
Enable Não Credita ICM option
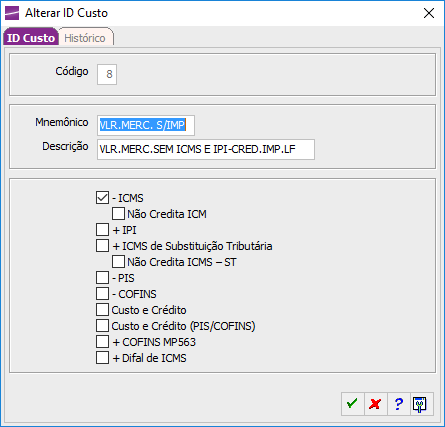(x=118, y=214)
